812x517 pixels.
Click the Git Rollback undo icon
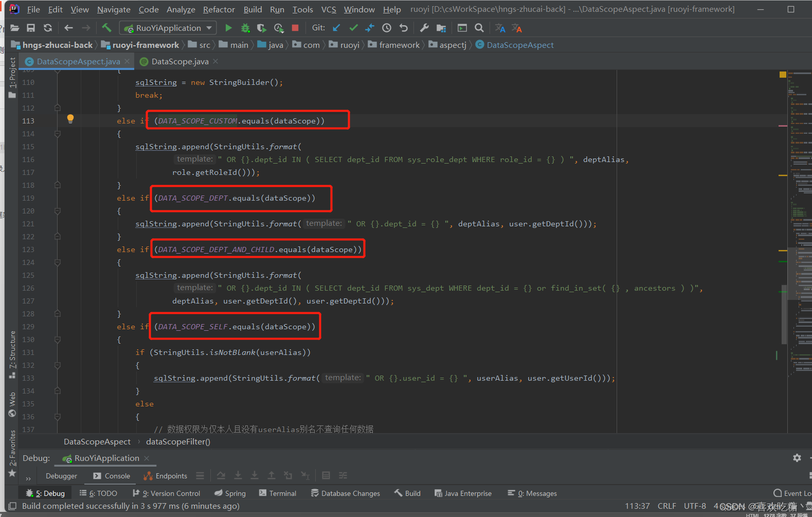(404, 28)
